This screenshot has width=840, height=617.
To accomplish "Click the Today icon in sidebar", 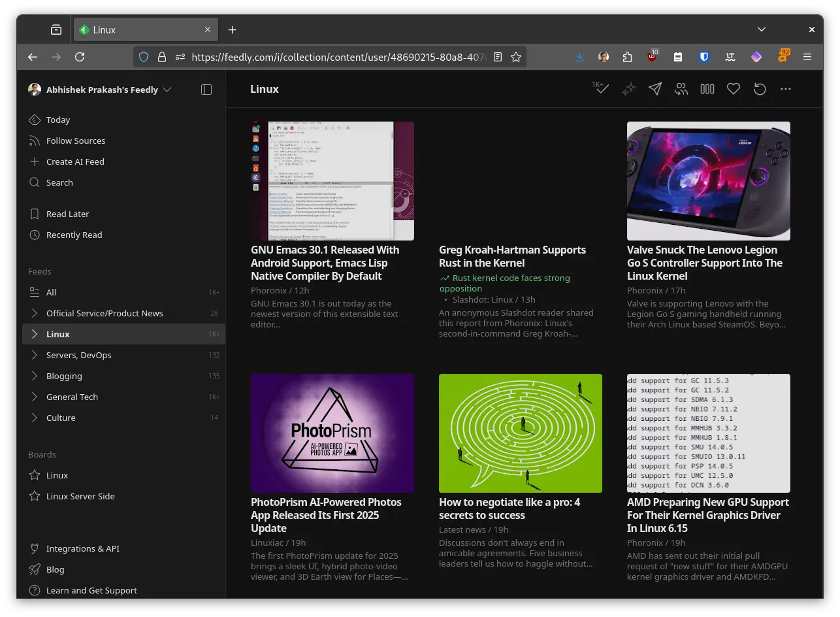I will coord(35,120).
